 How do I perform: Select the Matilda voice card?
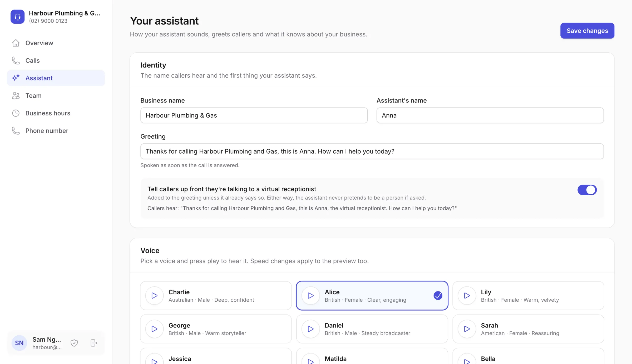[x=372, y=356]
